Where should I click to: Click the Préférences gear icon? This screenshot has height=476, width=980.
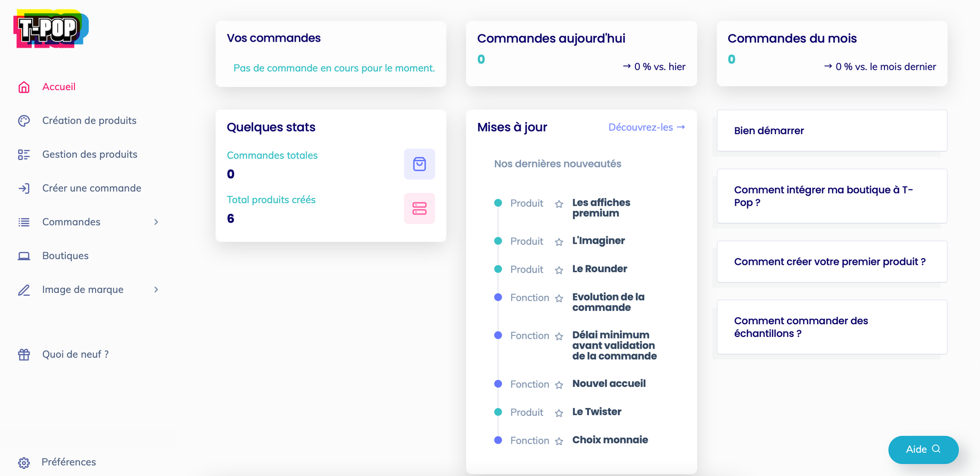coord(24,463)
